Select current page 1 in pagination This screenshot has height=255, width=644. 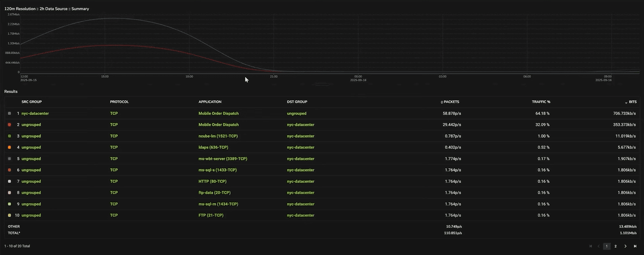(x=606, y=246)
